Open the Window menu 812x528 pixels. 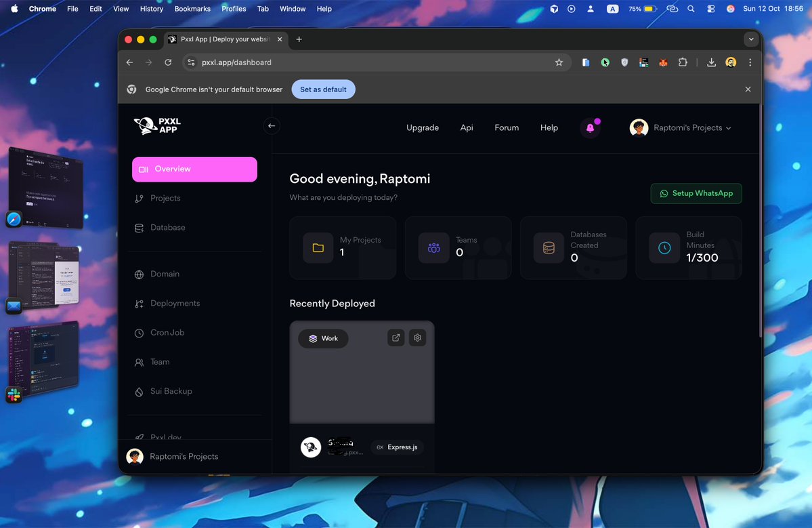coord(293,9)
